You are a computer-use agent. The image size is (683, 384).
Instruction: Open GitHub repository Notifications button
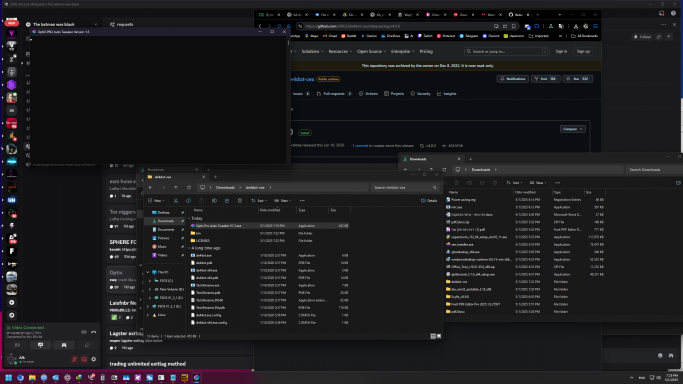pos(513,79)
